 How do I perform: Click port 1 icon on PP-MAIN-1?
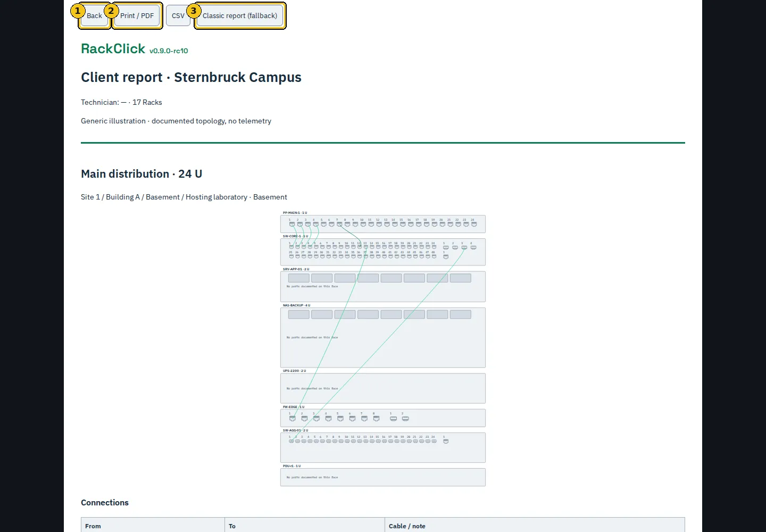(292, 225)
